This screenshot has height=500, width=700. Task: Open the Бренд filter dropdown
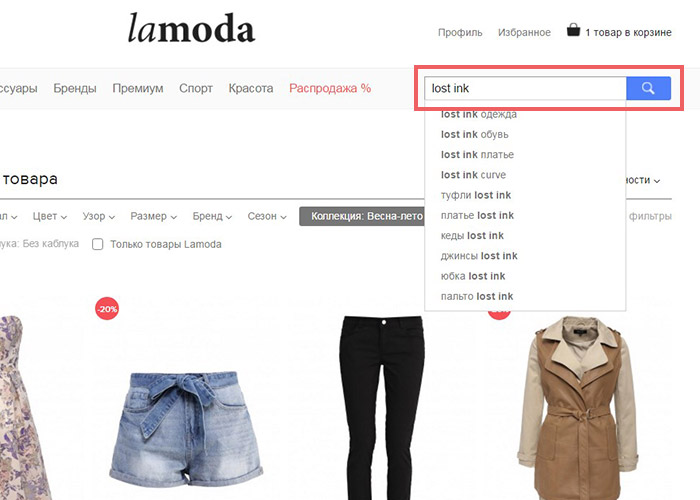(212, 216)
